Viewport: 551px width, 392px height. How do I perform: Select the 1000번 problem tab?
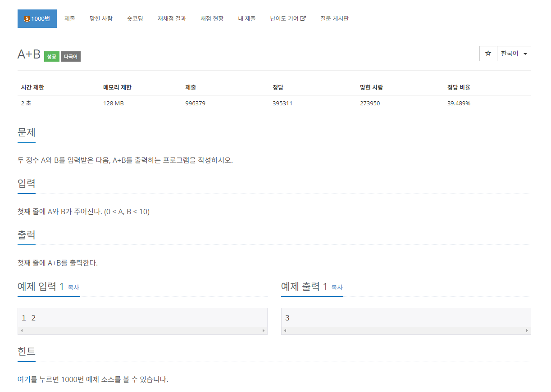click(x=37, y=18)
